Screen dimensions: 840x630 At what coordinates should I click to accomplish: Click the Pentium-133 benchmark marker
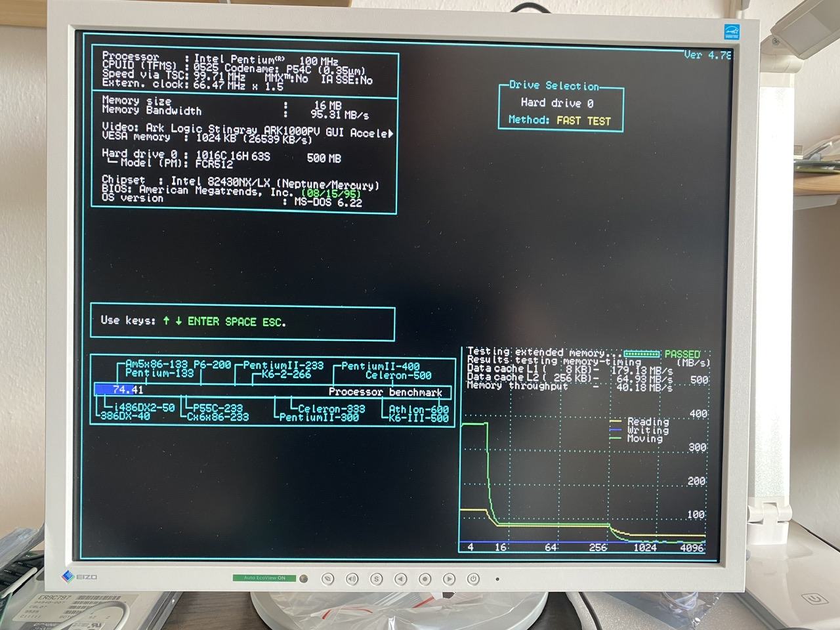coord(159,373)
